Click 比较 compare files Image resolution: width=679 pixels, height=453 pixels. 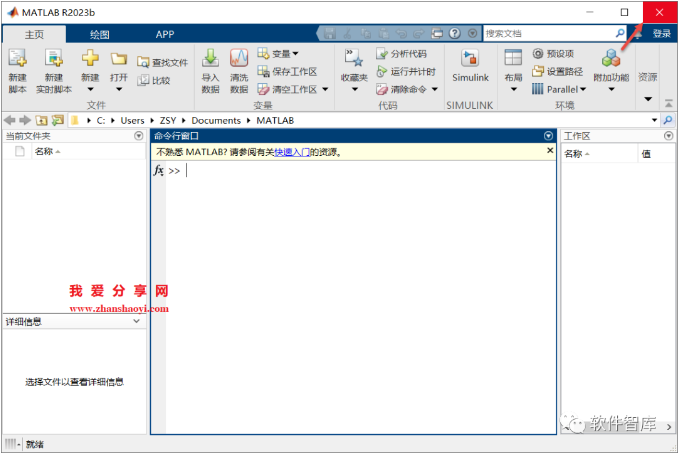coord(154,80)
